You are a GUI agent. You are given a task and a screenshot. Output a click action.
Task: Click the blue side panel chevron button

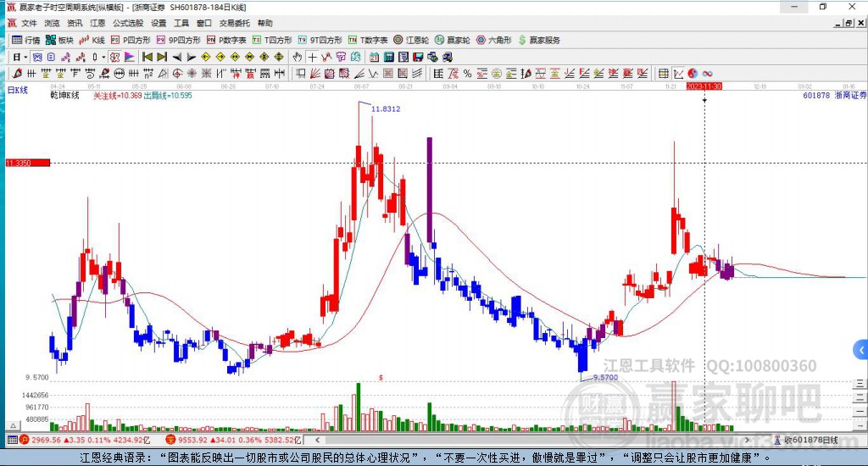861,350
